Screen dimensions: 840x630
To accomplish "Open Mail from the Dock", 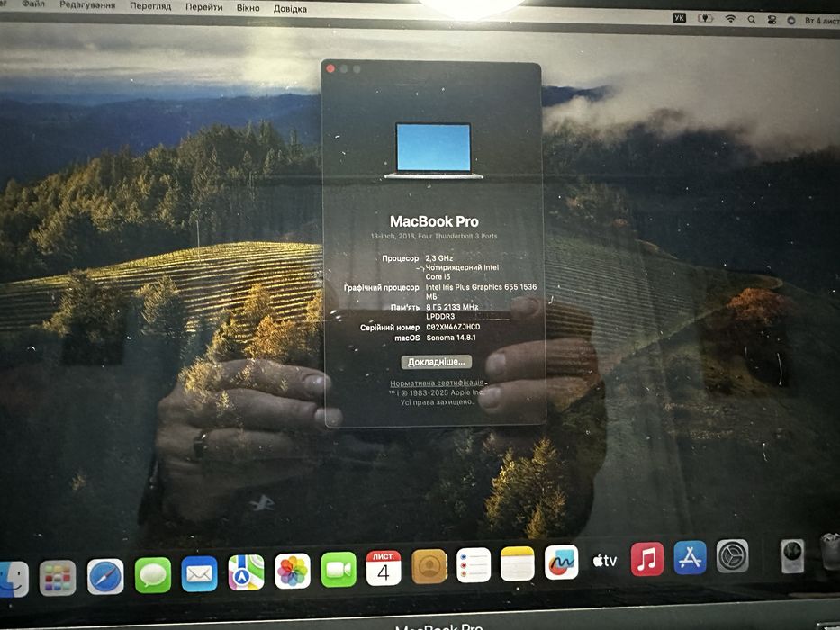I will pos(199,574).
